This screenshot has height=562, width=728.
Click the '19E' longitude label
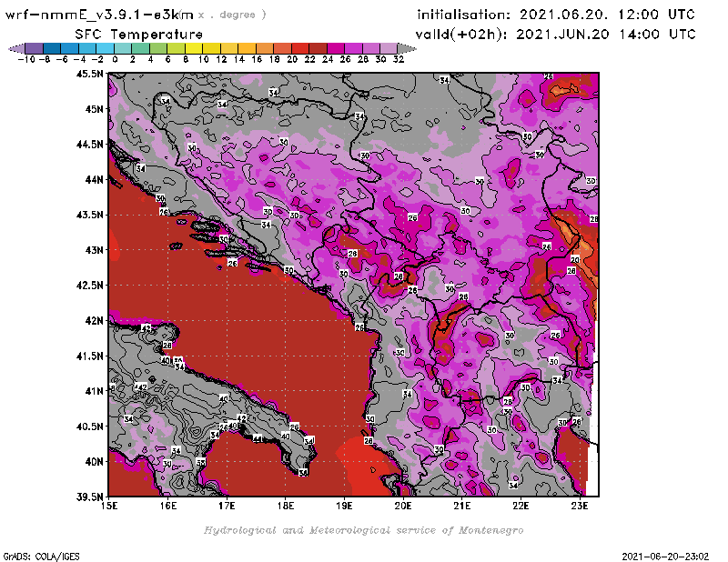tap(345, 506)
